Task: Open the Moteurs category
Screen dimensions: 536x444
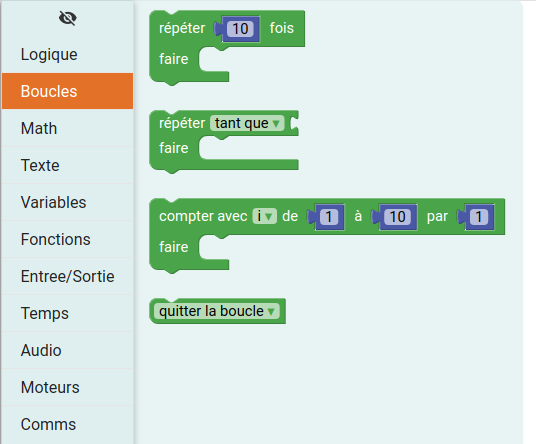Action: point(67,387)
